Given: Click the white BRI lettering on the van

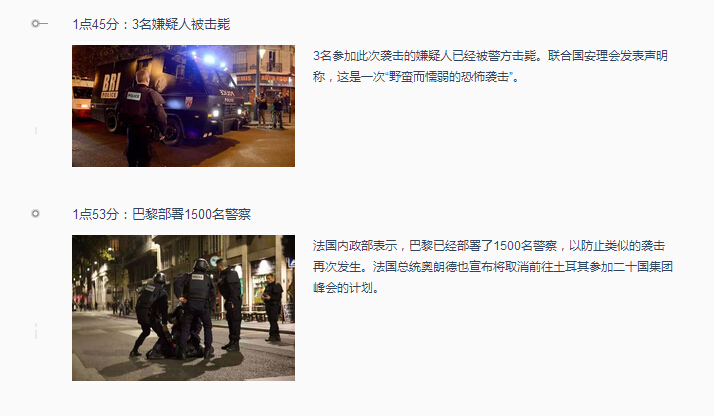Looking at the screenshot, I should click(111, 84).
